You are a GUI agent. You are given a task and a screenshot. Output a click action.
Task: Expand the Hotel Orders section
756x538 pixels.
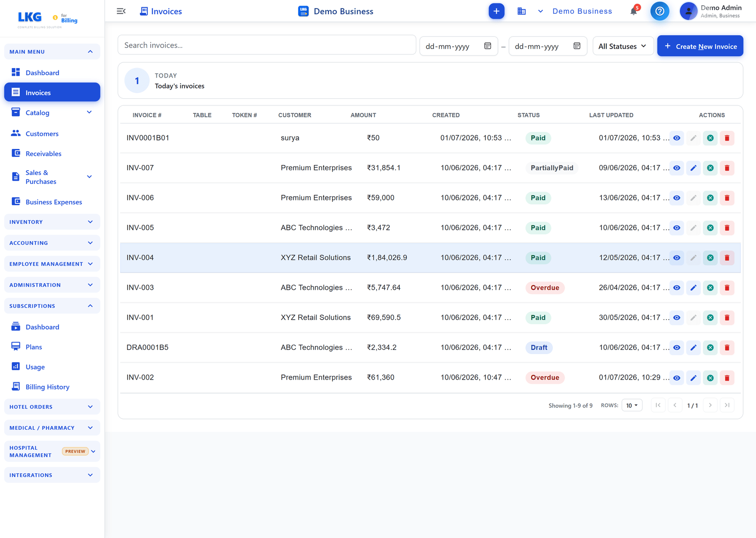pos(52,407)
